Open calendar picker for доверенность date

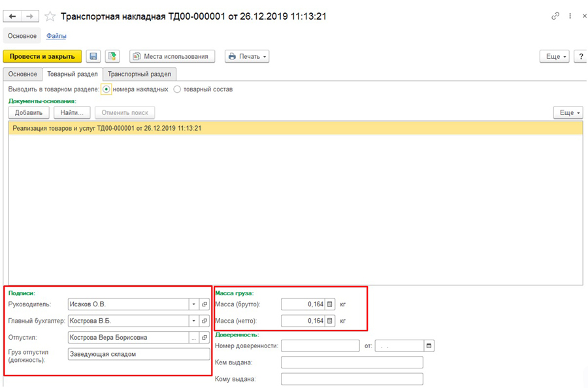[x=429, y=346]
